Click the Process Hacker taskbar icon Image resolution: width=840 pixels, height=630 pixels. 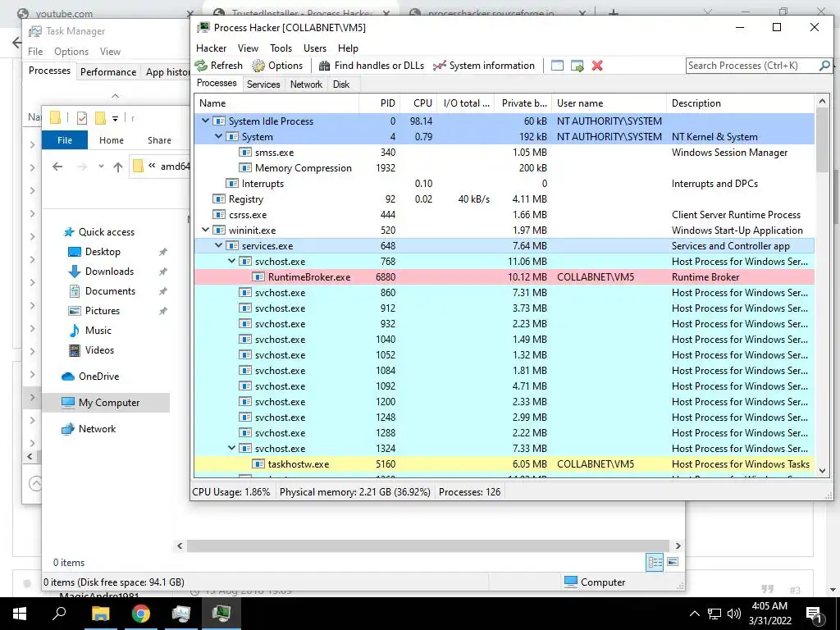click(221, 614)
